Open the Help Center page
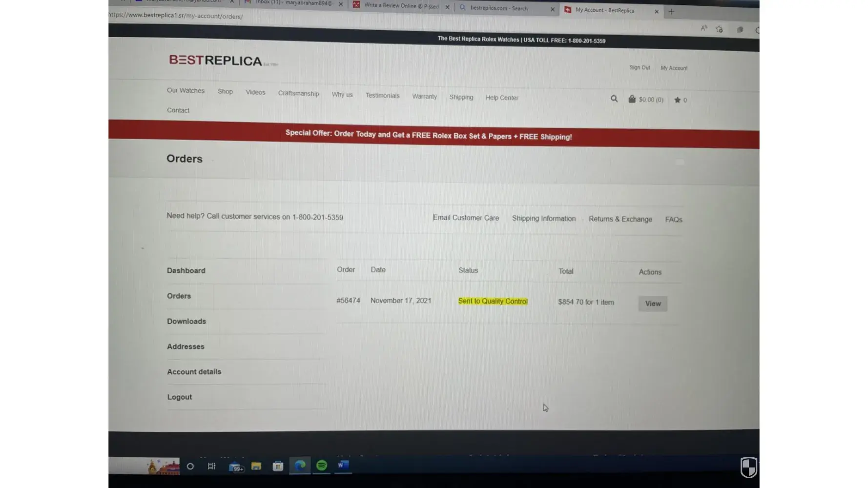 [502, 98]
